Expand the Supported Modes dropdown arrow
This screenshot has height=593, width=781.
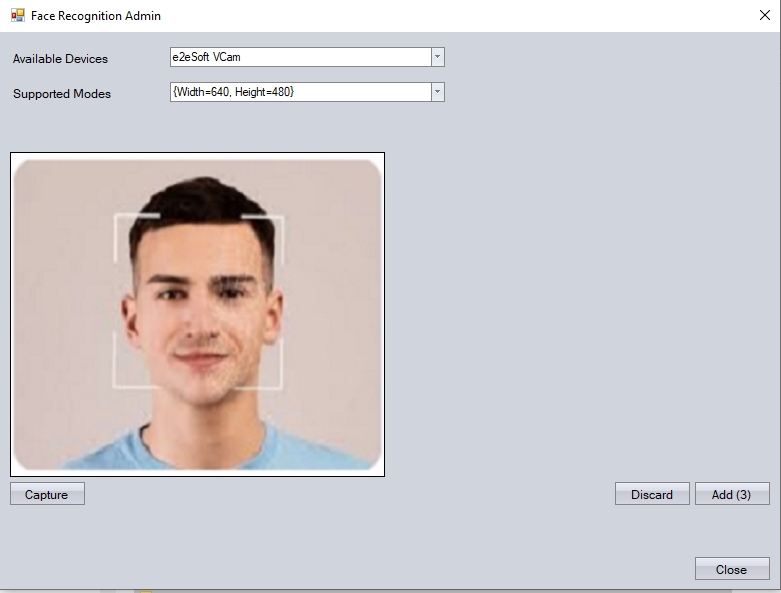point(437,92)
